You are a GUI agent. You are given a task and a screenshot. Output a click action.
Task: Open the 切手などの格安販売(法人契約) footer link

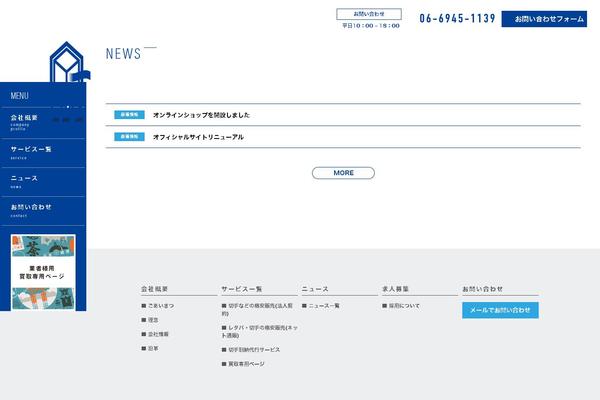click(257, 309)
